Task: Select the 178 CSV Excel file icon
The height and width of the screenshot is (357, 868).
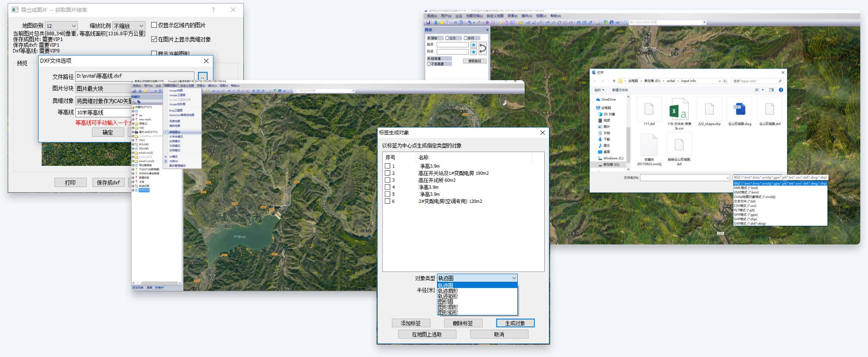Action: [679, 109]
